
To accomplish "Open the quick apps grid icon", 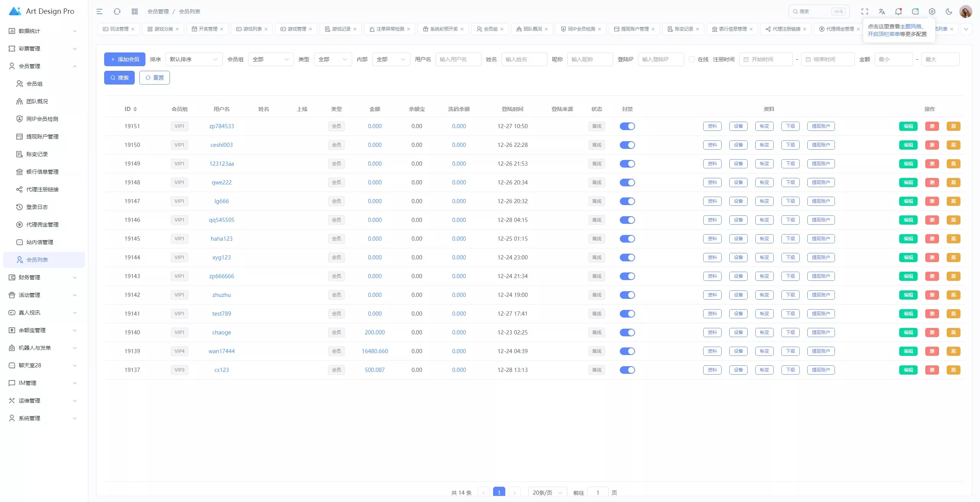I will tap(135, 11).
